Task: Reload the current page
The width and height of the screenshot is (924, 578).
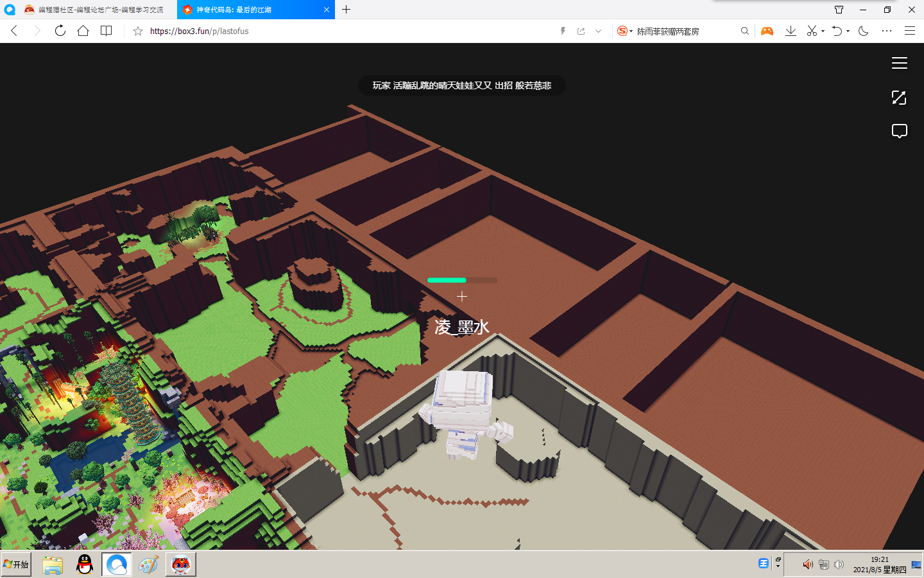Action: [60, 31]
